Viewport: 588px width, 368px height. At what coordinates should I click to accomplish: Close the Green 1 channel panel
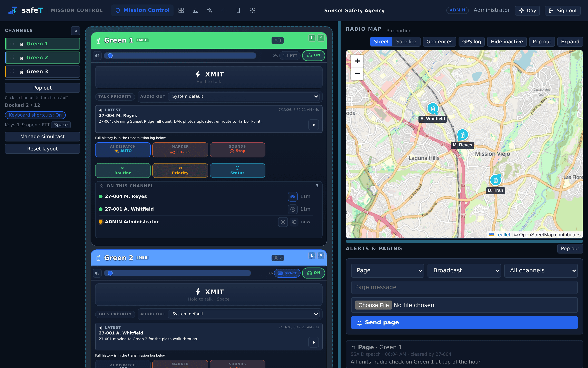[321, 38]
